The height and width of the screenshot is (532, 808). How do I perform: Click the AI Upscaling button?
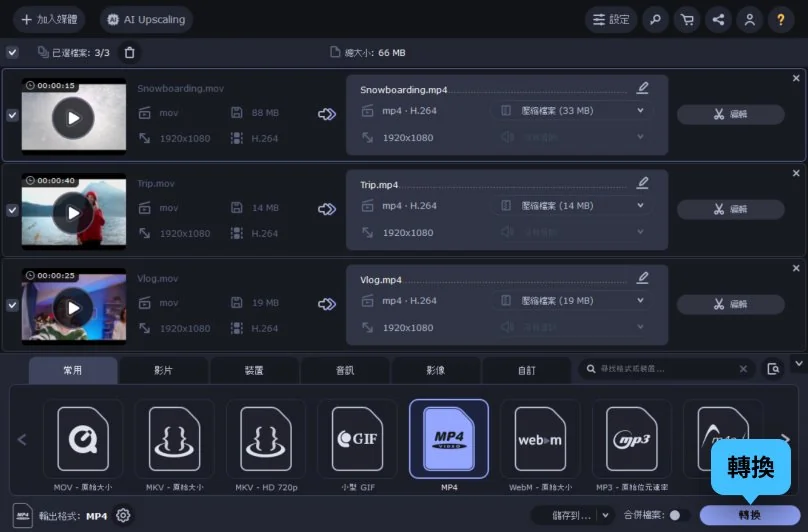click(x=146, y=19)
